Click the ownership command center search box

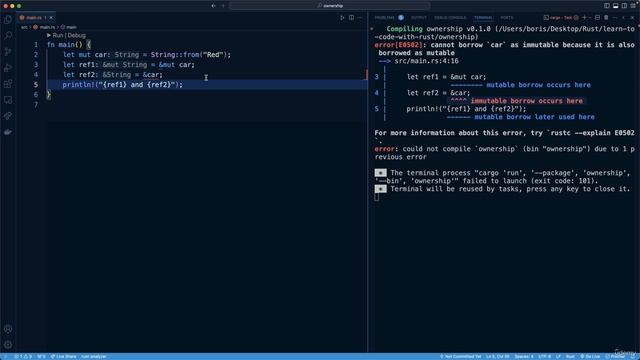[x=329, y=6]
